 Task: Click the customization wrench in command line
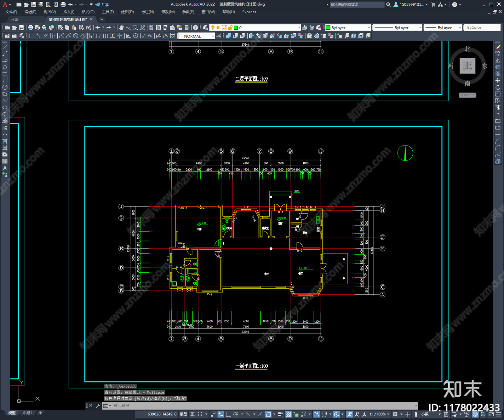tap(98, 406)
